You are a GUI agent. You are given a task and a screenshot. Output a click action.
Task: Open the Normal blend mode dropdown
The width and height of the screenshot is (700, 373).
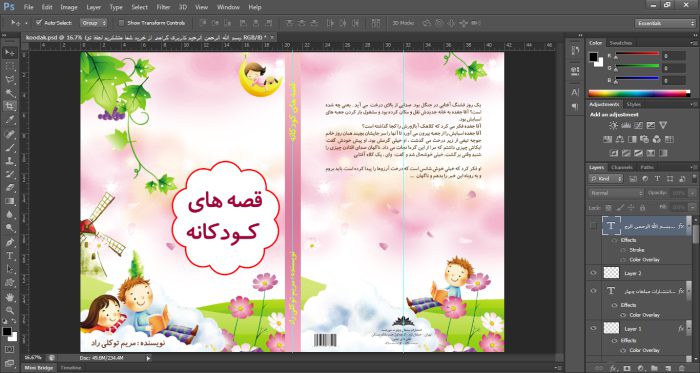[x=617, y=193]
